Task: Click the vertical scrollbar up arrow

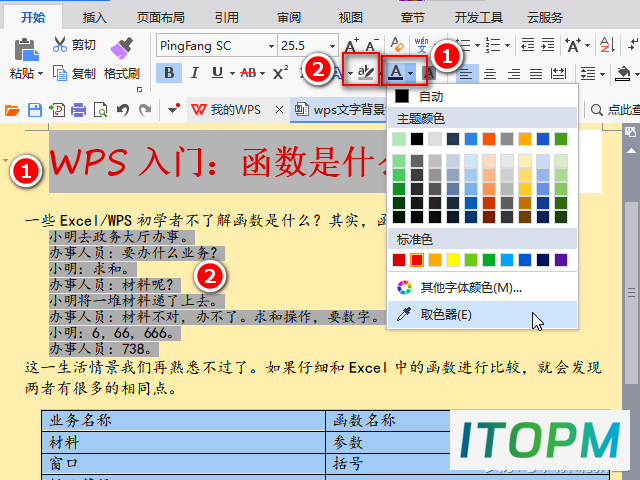Action: tap(631, 151)
